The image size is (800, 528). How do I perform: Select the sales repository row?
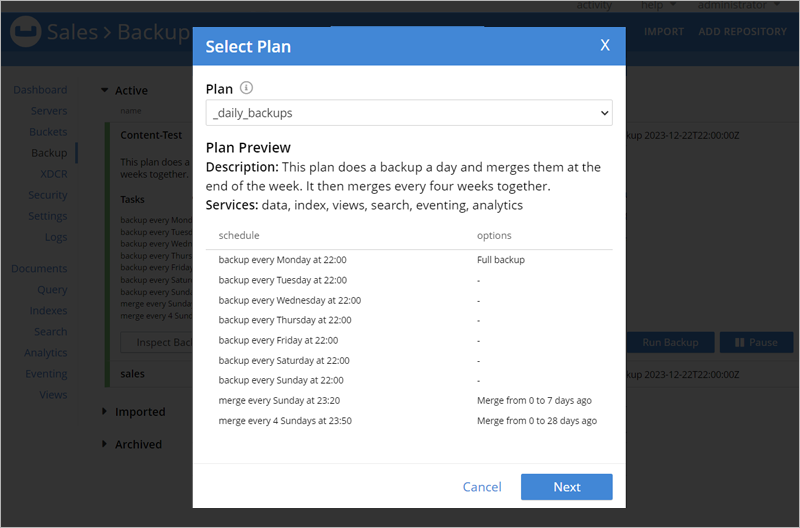click(133, 374)
